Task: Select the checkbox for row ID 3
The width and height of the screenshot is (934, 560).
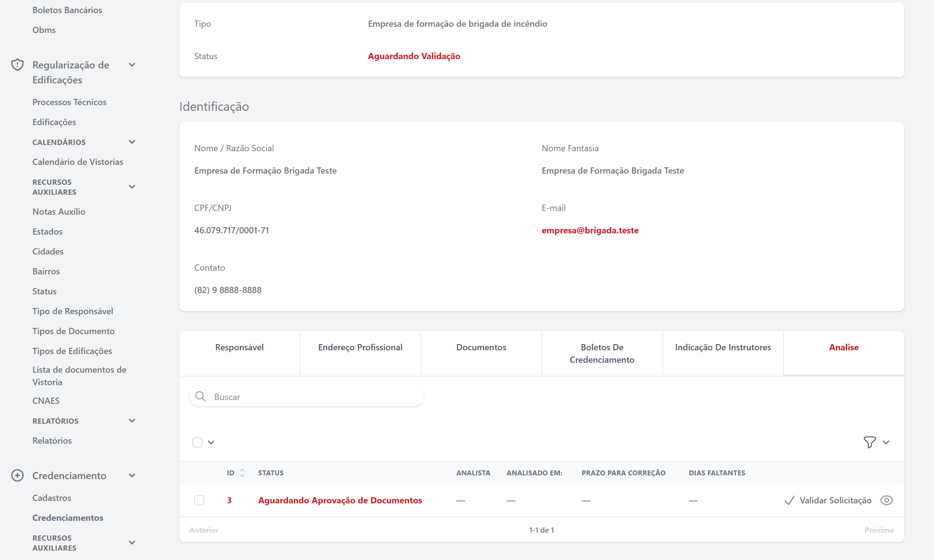Action: pos(199,500)
